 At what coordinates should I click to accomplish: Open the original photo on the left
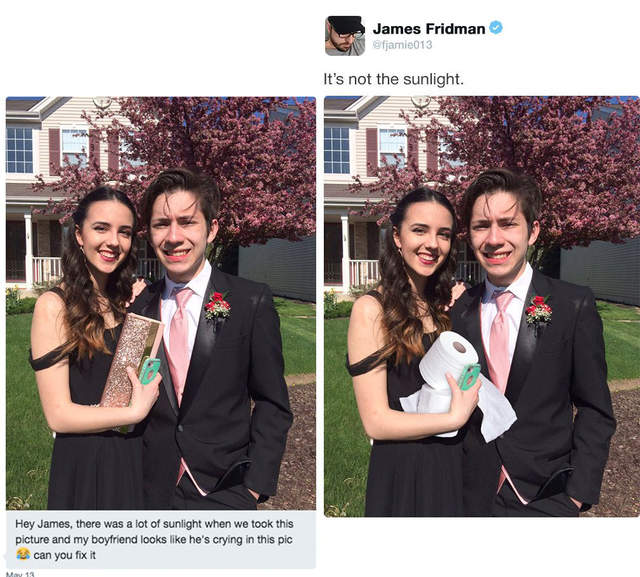[x=161, y=303]
